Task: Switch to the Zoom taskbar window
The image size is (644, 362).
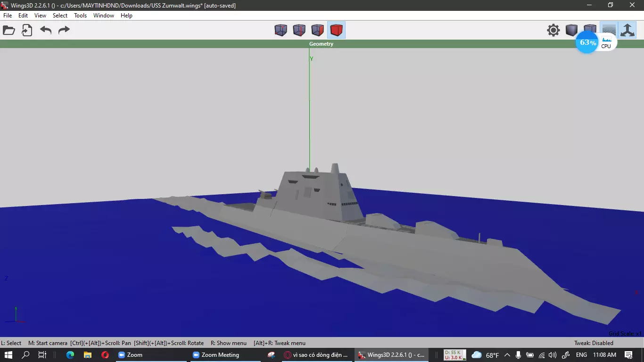Action: [151, 355]
